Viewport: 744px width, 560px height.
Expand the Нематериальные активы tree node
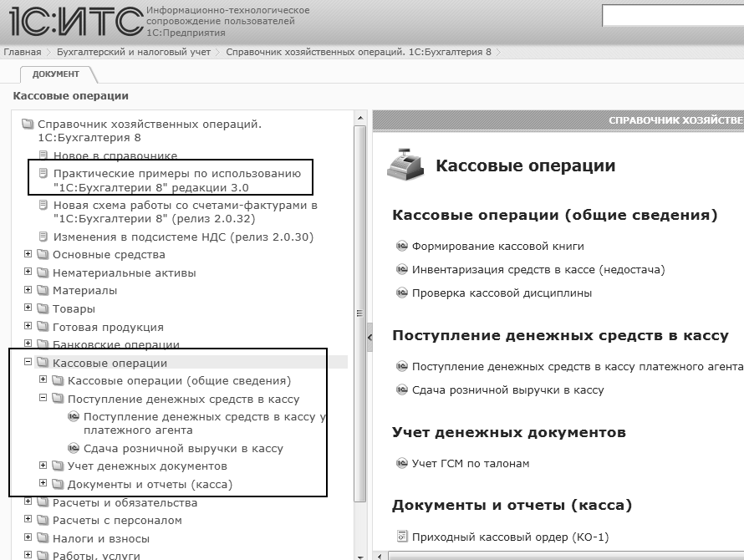click(x=28, y=272)
